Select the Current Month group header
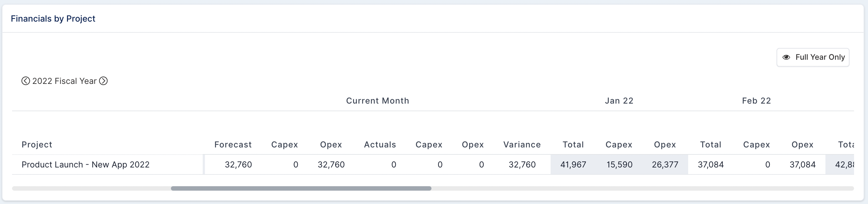This screenshot has width=868, height=204. [x=377, y=101]
